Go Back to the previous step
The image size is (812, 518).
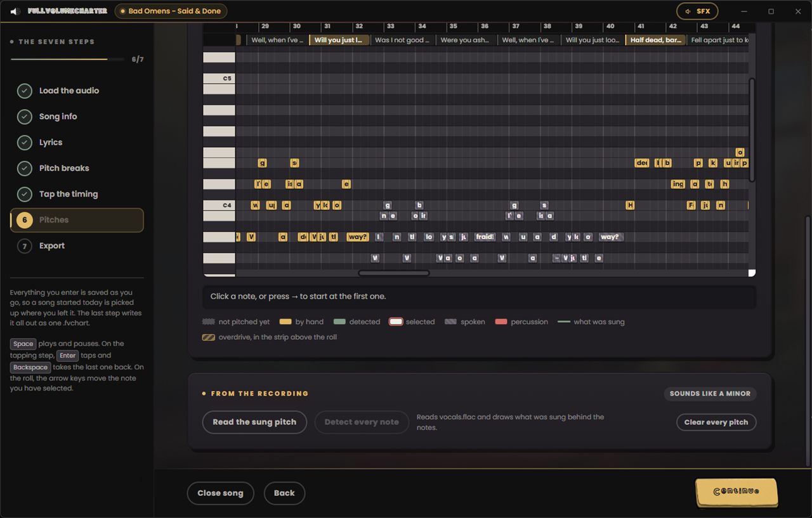(x=284, y=493)
